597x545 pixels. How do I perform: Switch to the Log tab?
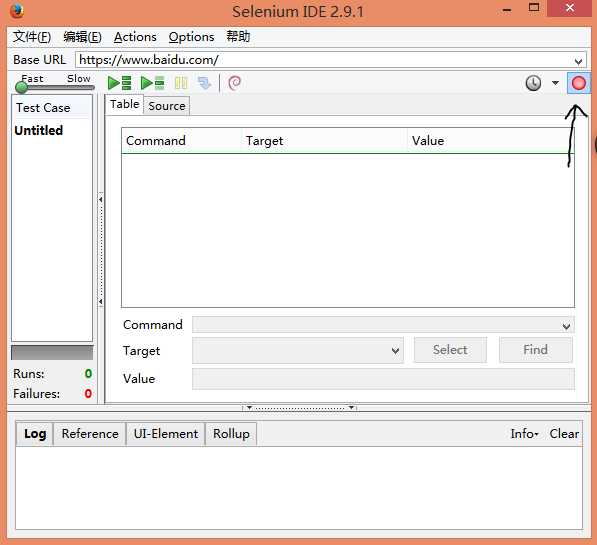pyautogui.click(x=35, y=433)
